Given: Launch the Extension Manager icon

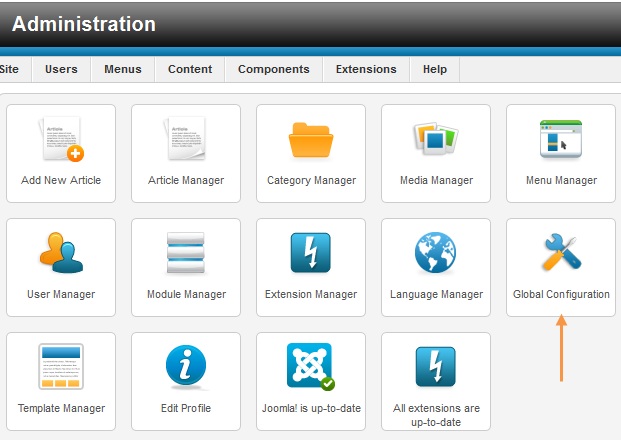Looking at the screenshot, I should point(311,254).
